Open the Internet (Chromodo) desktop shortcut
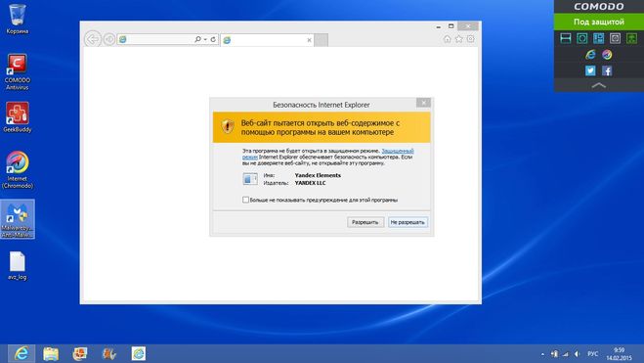The width and height of the screenshot is (644, 363). [18, 170]
